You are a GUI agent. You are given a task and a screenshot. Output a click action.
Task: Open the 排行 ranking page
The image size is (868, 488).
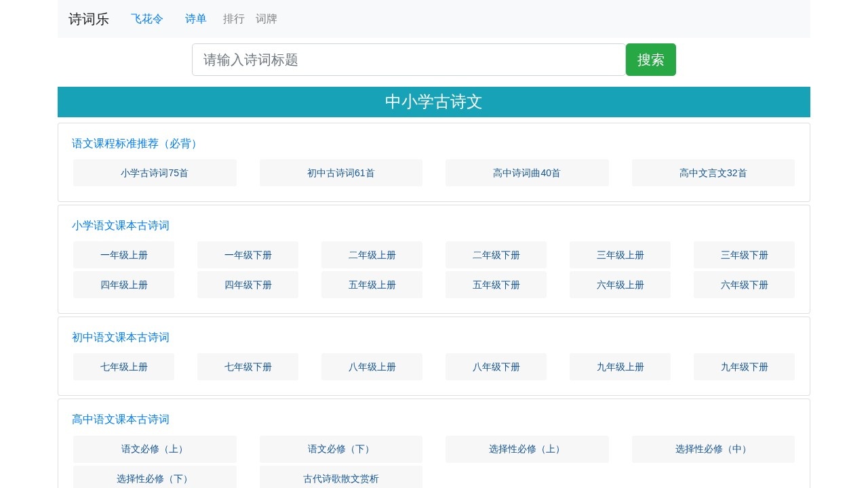pyautogui.click(x=234, y=19)
